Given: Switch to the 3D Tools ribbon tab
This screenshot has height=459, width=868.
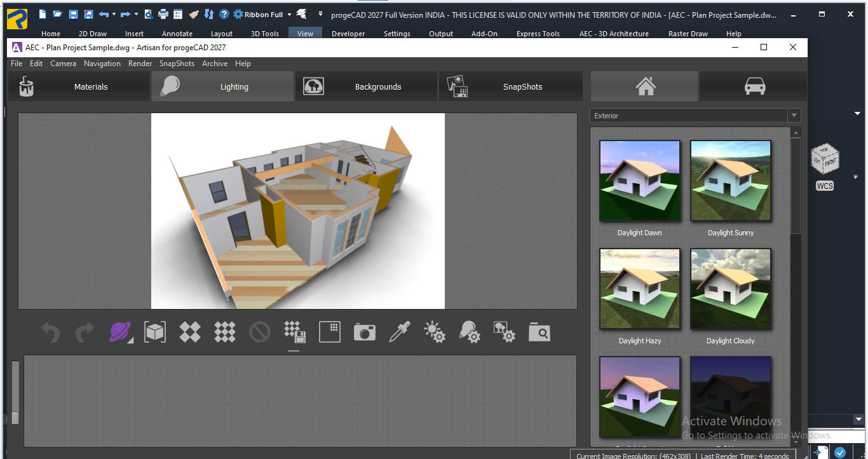Looking at the screenshot, I should (264, 34).
